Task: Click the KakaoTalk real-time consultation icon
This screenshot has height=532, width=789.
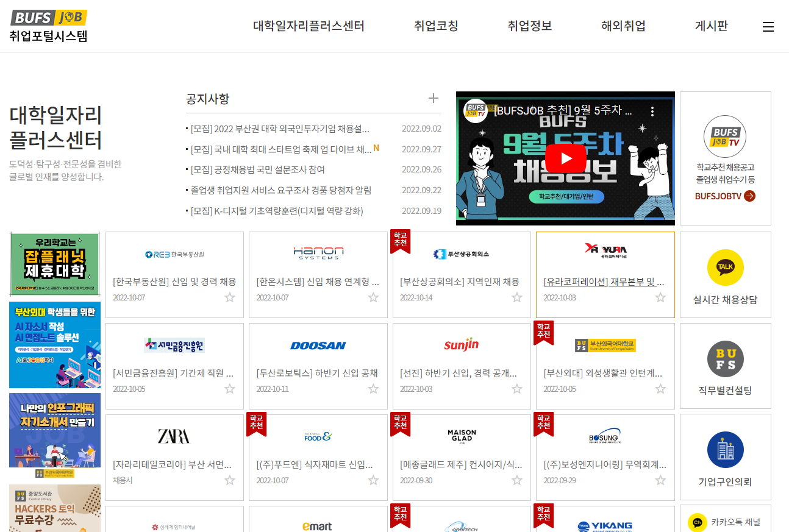Action: click(725, 268)
